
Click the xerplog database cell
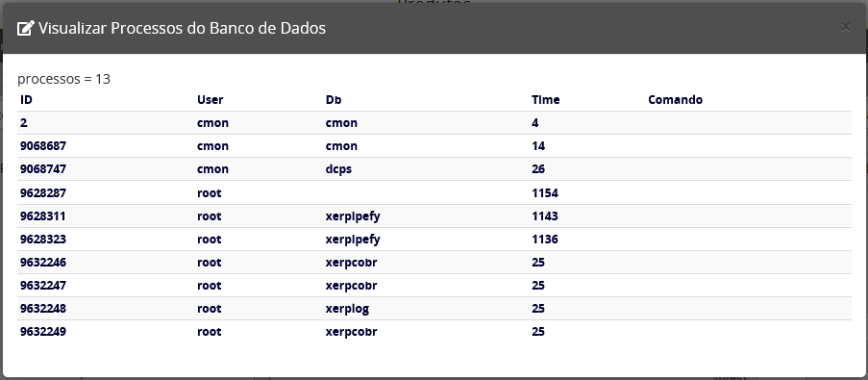click(347, 309)
